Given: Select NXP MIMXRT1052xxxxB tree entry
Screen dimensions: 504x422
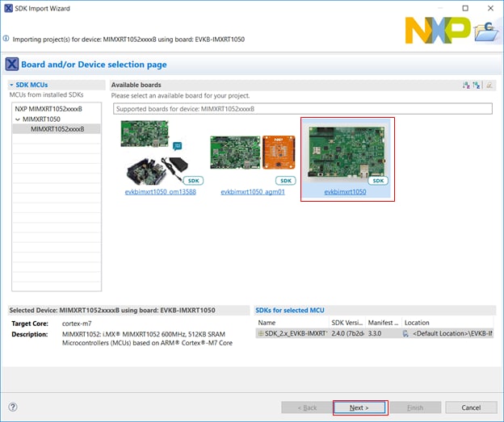Looking at the screenshot, I should pos(47,109).
